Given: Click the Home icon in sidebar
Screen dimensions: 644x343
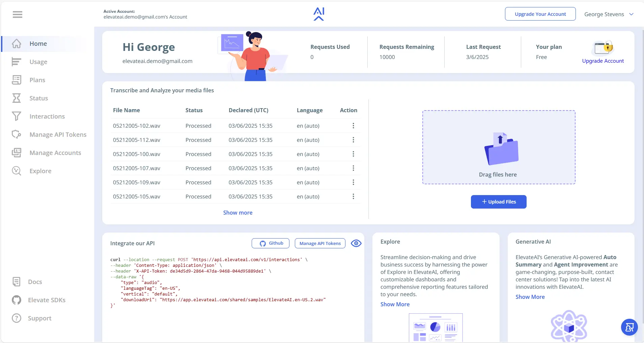Looking at the screenshot, I should click(x=17, y=43).
